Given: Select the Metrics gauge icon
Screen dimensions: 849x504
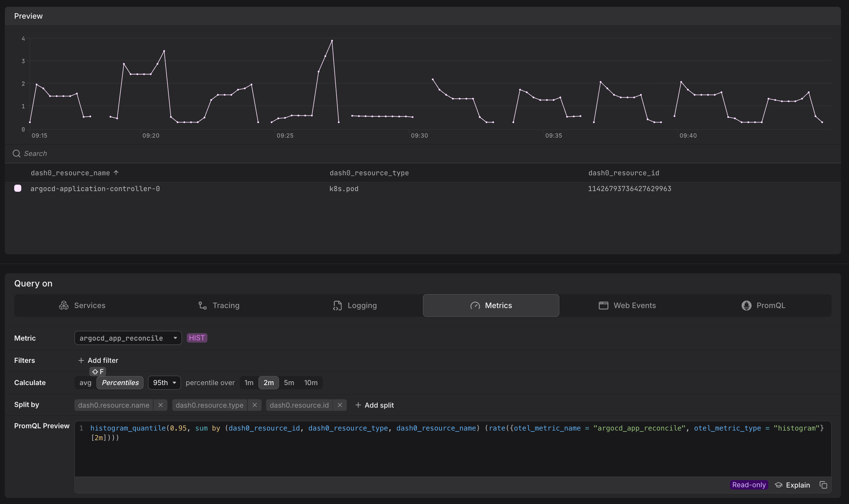Looking at the screenshot, I should coord(475,305).
